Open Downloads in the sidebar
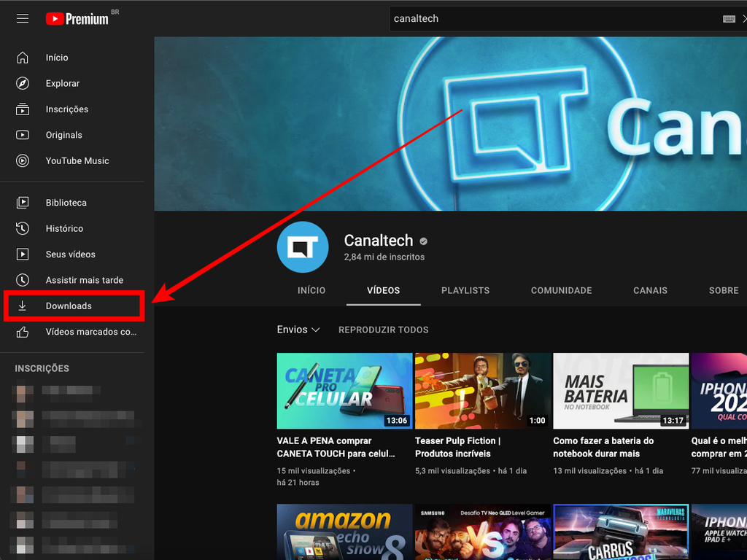The height and width of the screenshot is (560, 747). pyautogui.click(x=74, y=306)
